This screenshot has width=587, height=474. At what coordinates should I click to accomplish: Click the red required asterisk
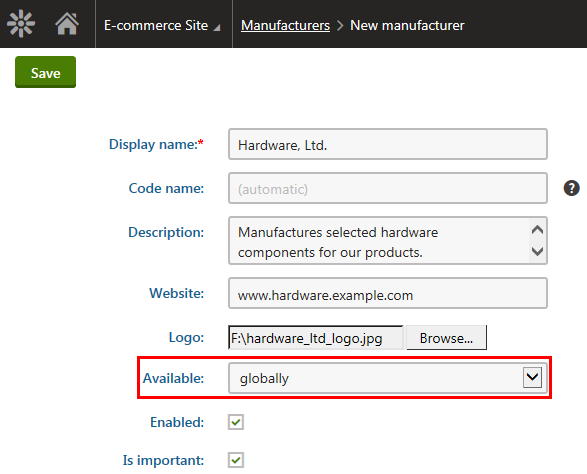(x=201, y=143)
